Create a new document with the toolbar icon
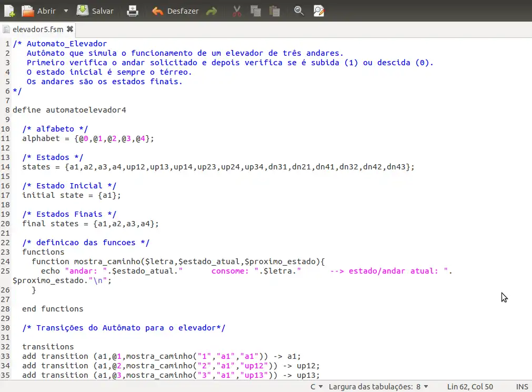Viewport: 532px width, 392px height. click(x=9, y=11)
